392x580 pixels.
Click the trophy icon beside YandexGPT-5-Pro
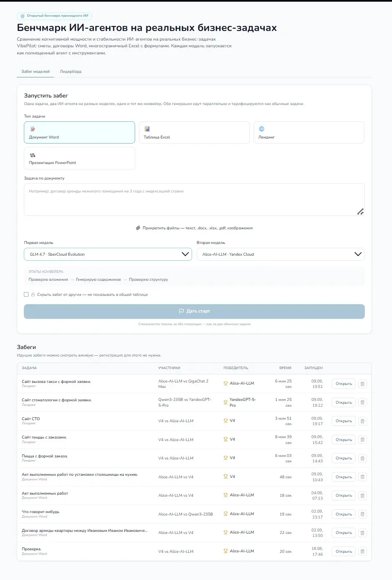[225, 403]
